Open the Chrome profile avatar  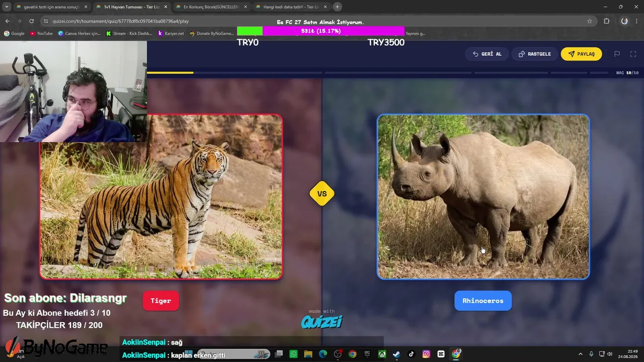point(624,21)
